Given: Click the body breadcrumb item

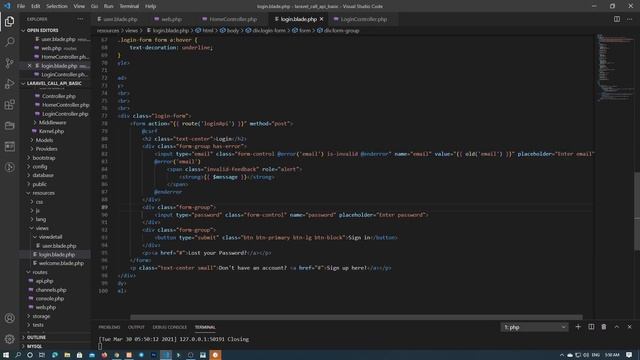Looking at the screenshot, I should (x=229, y=31).
